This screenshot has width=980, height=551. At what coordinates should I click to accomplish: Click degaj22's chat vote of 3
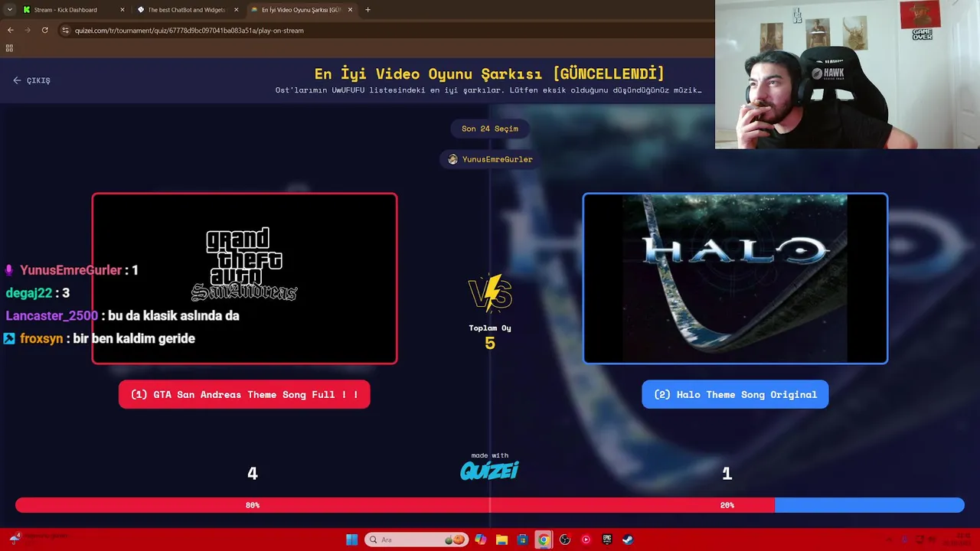(38, 293)
